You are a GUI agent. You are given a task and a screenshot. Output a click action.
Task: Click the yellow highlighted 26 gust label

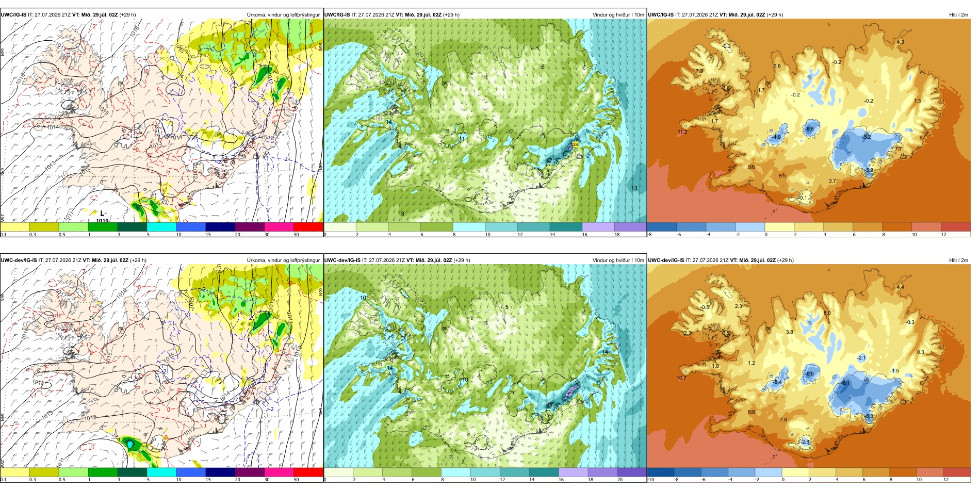point(576,145)
